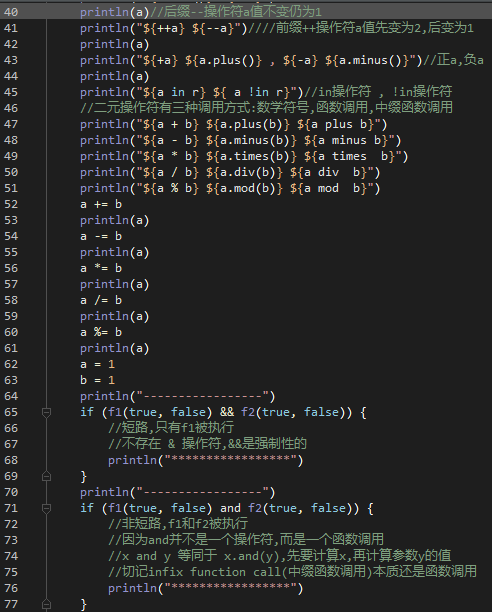Click comment '//in操作符 , !in操作符'
The width and height of the screenshot is (492, 612).
[x=378, y=92]
